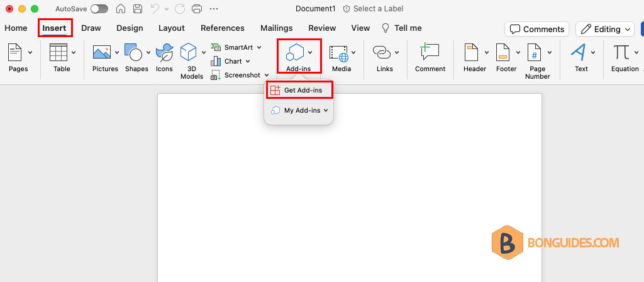The image size is (644, 282).
Task: Expand the Pictures dropdown arrow
Action: pyautogui.click(x=117, y=52)
